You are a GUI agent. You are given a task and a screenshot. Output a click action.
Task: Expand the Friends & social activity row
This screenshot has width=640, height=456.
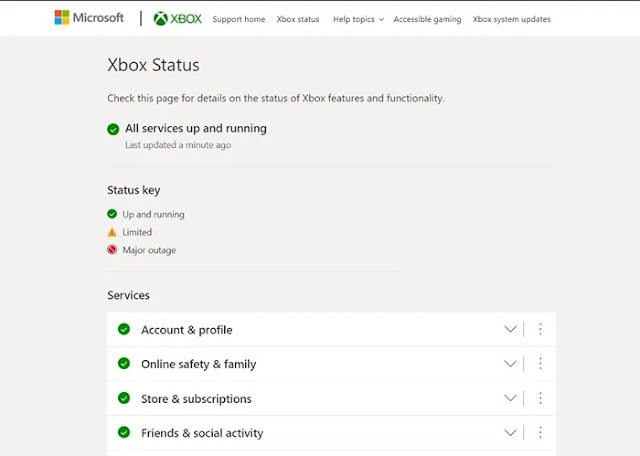coord(510,432)
